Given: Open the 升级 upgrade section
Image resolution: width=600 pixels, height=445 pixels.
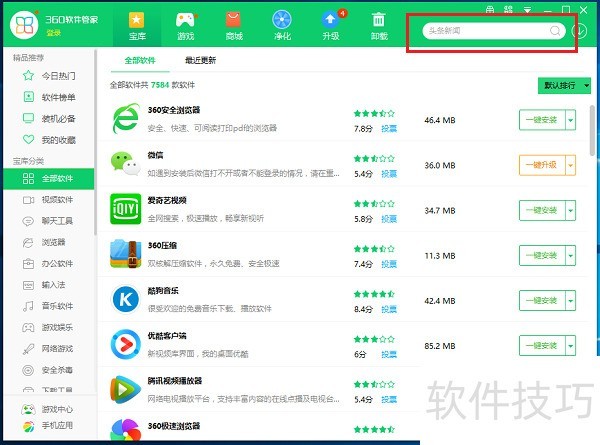Looking at the screenshot, I should tap(331, 26).
